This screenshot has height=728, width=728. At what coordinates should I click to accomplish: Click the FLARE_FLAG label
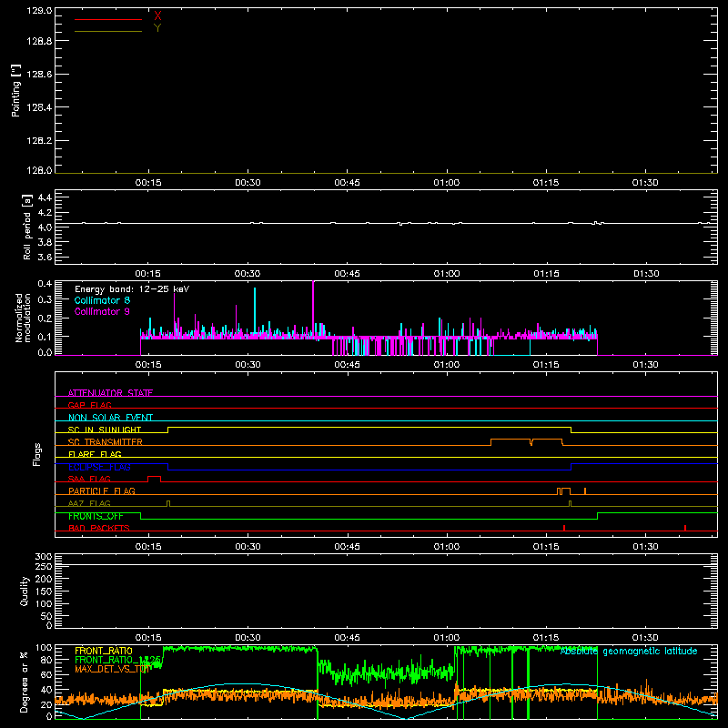(95, 454)
